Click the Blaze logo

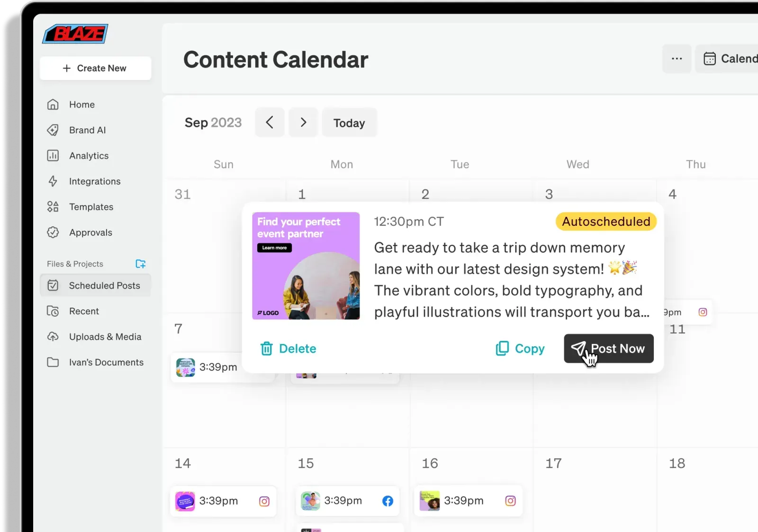pyautogui.click(x=75, y=34)
